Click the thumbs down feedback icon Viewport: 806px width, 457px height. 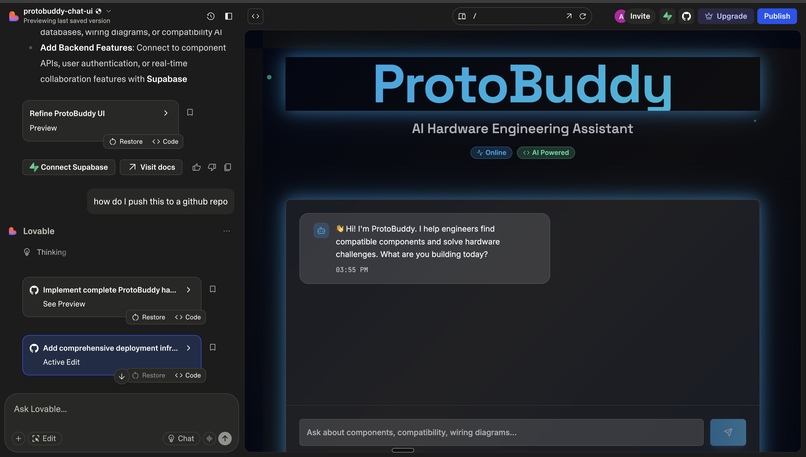click(212, 167)
